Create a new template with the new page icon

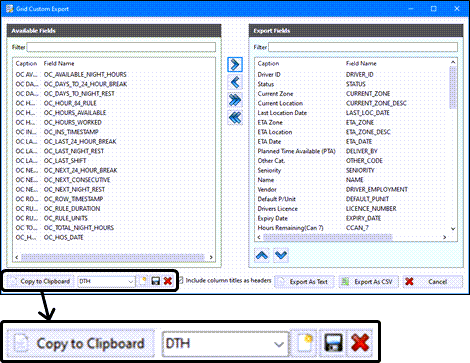click(143, 281)
